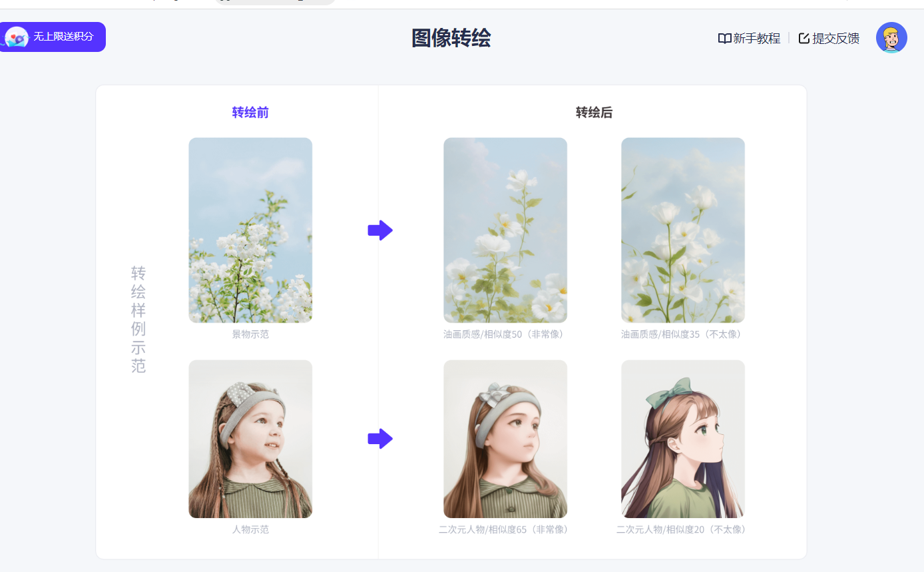Select the 转绘前 heading tab
The height and width of the screenshot is (572, 924).
point(250,113)
